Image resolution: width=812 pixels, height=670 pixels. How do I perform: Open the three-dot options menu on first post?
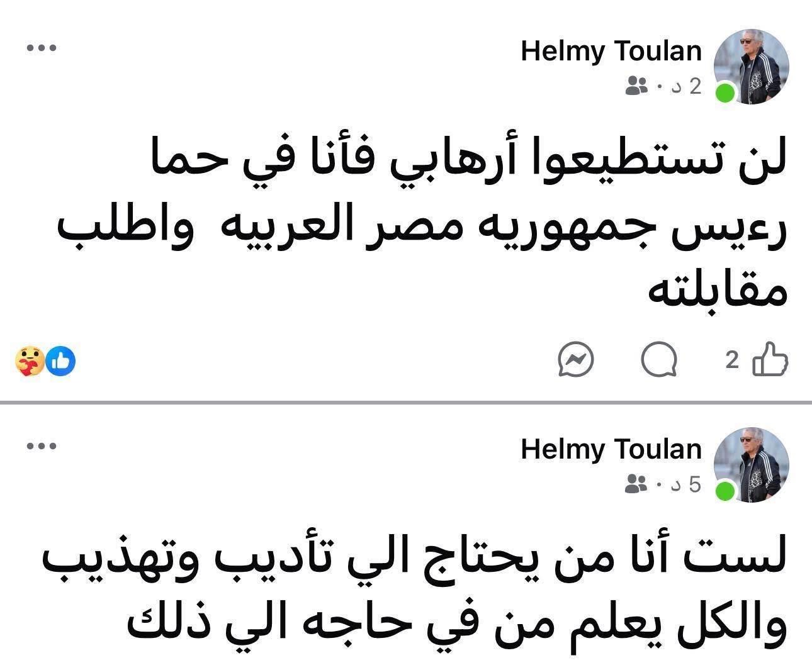pos(42,48)
